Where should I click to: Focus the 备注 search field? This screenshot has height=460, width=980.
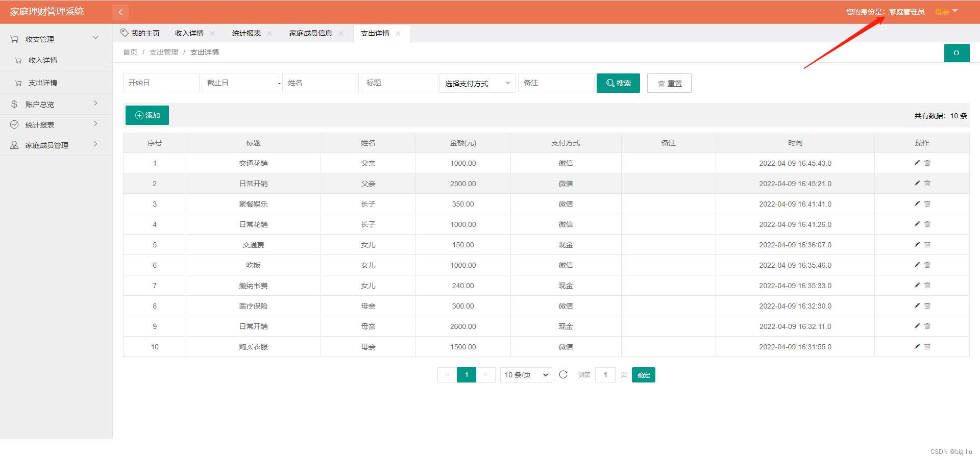click(556, 83)
